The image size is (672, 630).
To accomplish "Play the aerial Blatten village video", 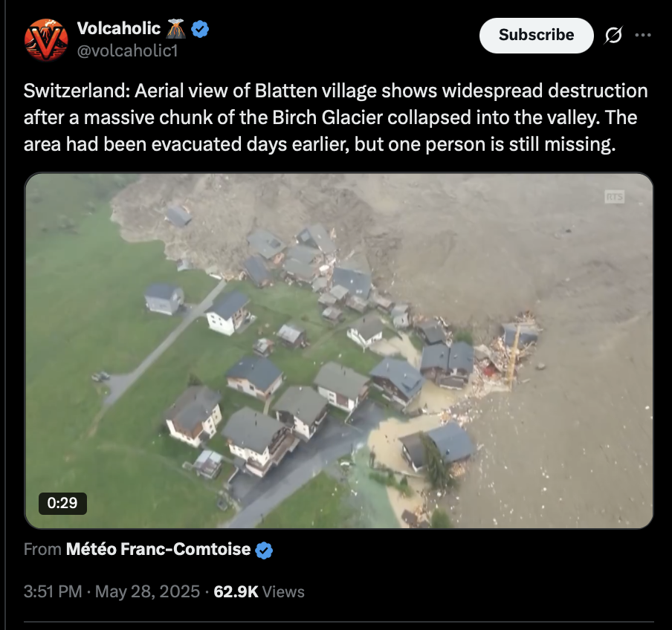I will click(x=339, y=351).
